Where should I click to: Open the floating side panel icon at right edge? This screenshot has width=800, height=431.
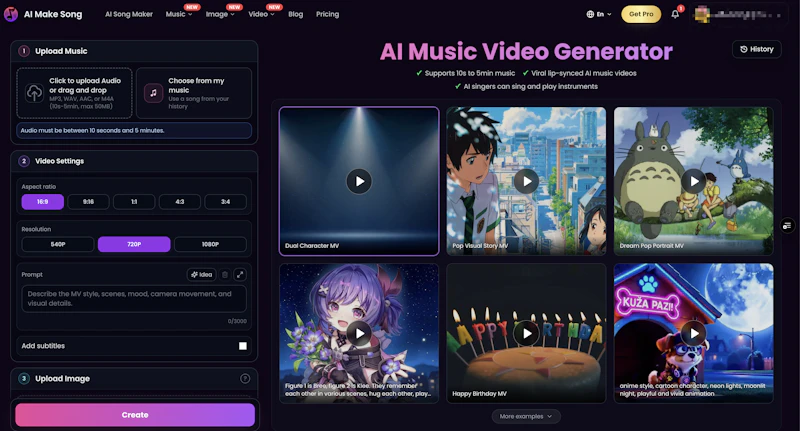click(x=787, y=225)
